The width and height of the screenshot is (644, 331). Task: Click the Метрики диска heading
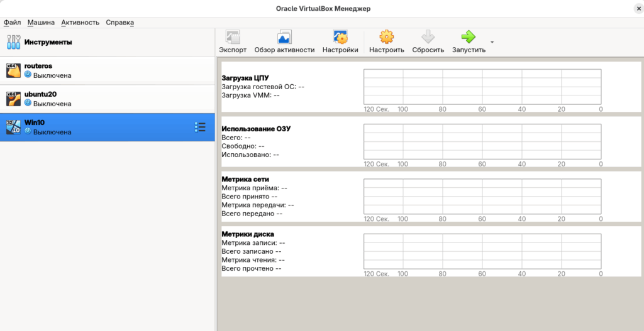pos(248,234)
